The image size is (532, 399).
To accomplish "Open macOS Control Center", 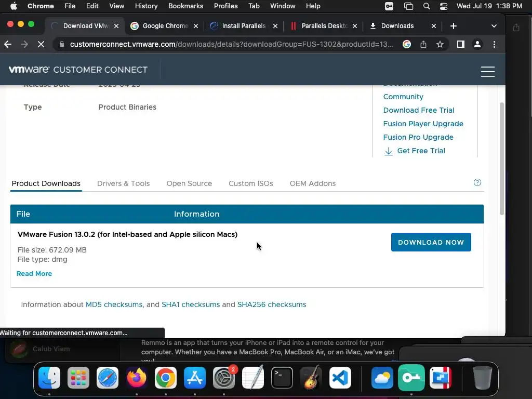I will point(444,6).
